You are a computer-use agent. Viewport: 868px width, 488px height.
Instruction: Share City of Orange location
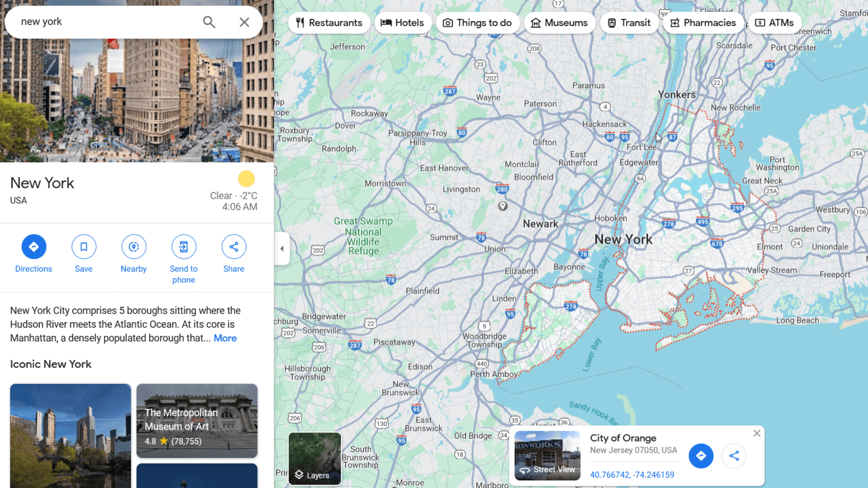coord(734,456)
